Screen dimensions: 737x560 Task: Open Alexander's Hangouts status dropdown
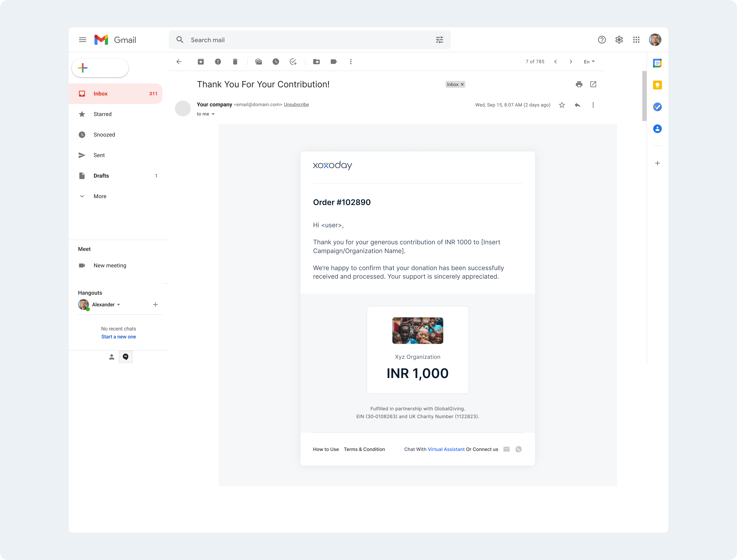tap(118, 305)
